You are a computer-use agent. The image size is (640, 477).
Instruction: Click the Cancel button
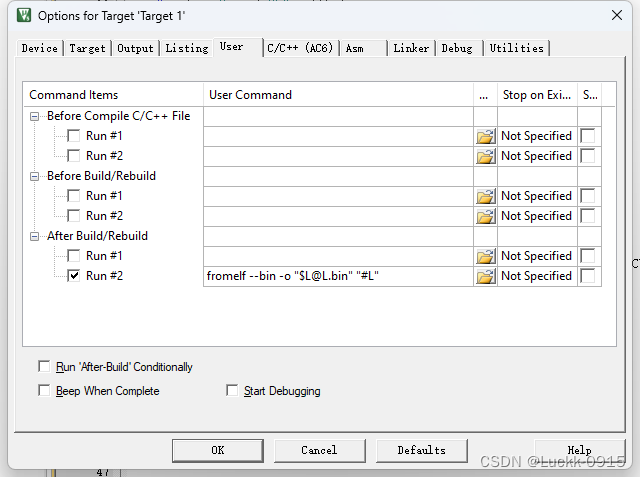click(x=320, y=450)
